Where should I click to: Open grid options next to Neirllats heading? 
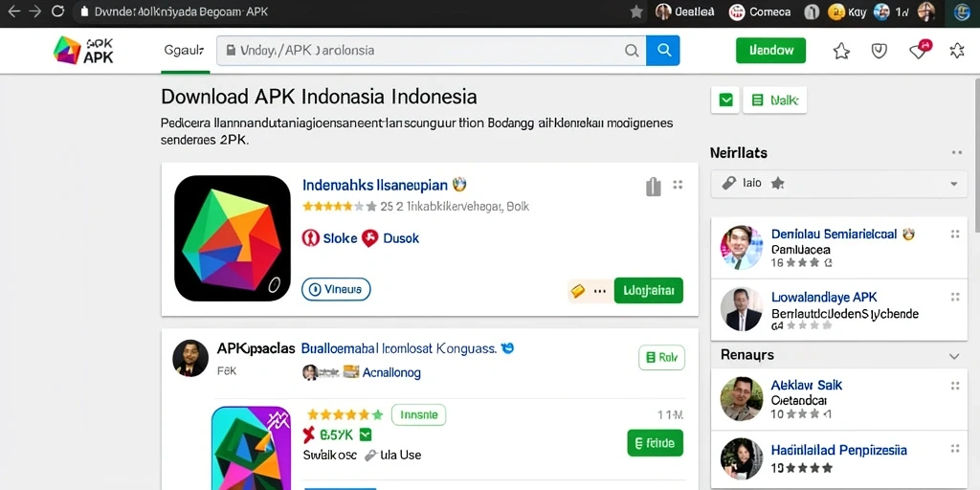[x=956, y=152]
